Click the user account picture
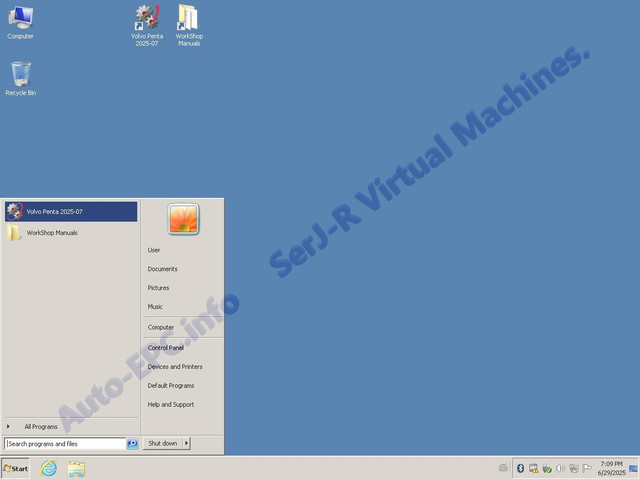 pos(183,219)
